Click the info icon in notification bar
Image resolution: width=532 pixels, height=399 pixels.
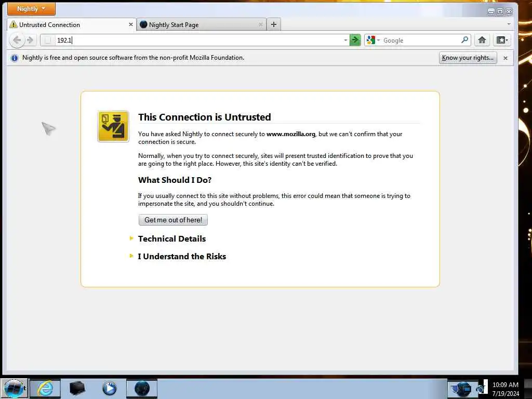(14, 58)
